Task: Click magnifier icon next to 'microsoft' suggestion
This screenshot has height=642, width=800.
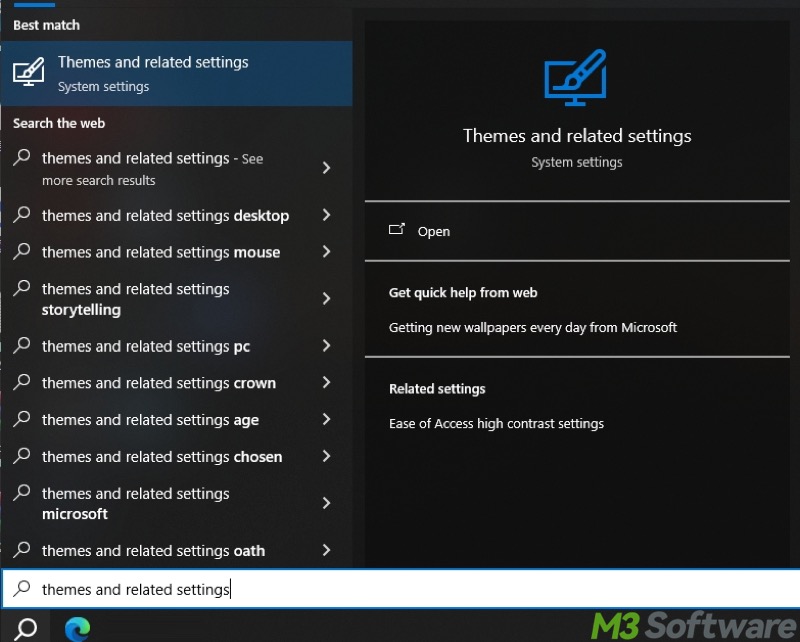Action: [x=22, y=492]
